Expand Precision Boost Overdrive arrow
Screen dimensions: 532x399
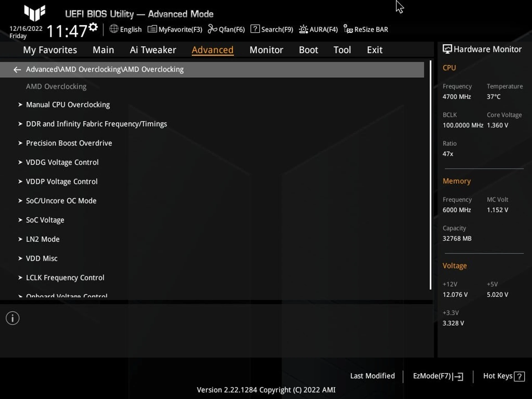pyautogui.click(x=20, y=143)
